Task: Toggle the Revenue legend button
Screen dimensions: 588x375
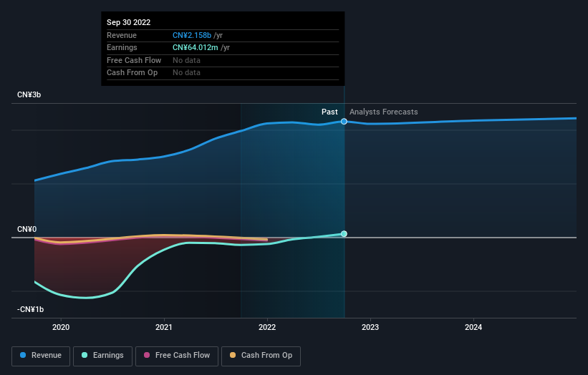Action: pos(41,356)
